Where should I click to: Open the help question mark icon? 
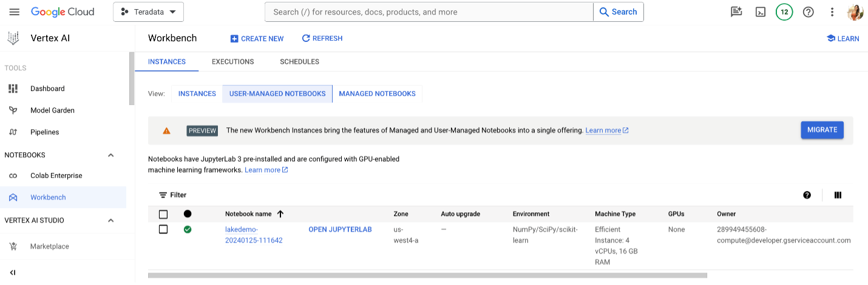(809, 12)
